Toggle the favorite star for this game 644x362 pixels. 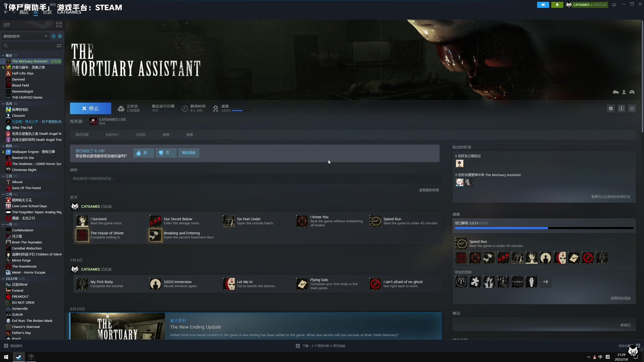tap(632, 109)
